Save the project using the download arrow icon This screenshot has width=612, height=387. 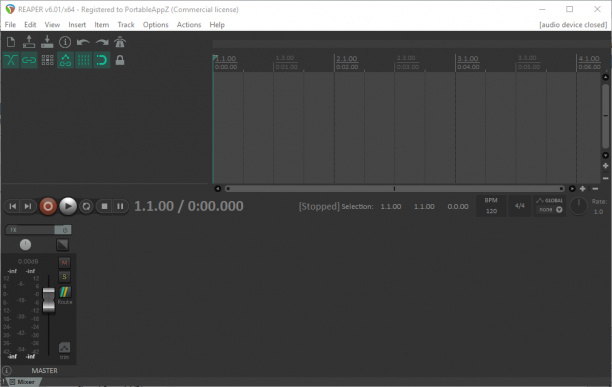pyautogui.click(x=47, y=42)
